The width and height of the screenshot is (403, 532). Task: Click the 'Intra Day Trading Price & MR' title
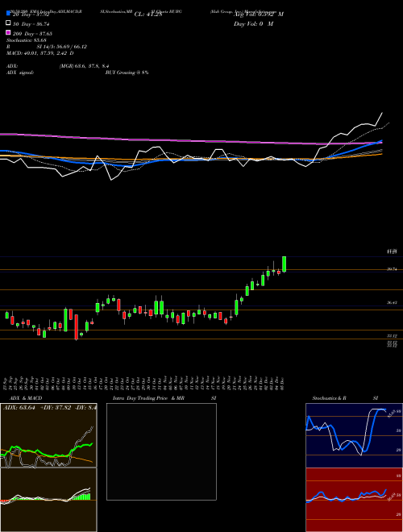click(148, 398)
